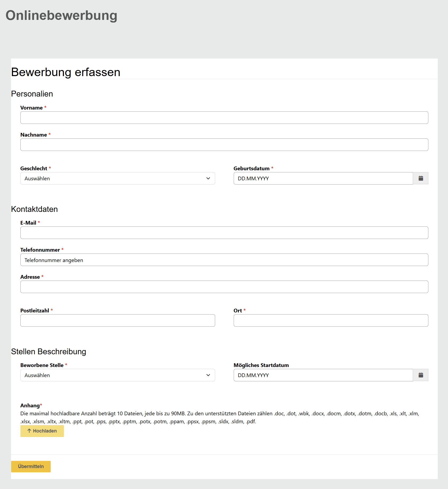Select the E-Mail text field
448x489 pixels.
pos(224,233)
